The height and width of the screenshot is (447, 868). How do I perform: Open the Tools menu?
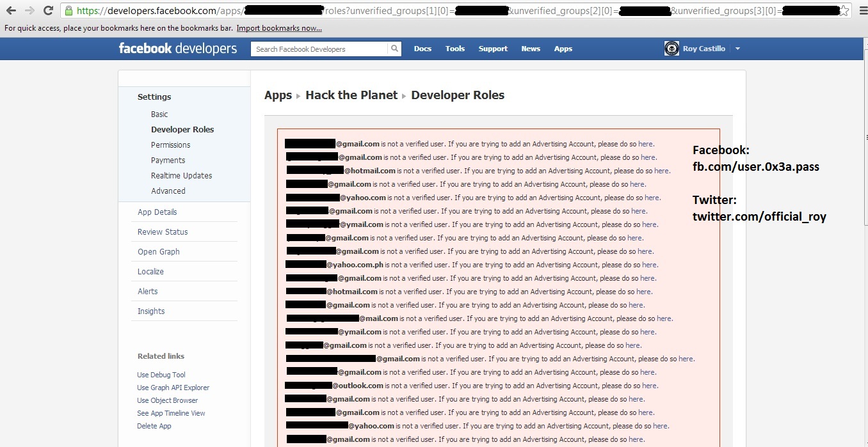[x=455, y=49]
